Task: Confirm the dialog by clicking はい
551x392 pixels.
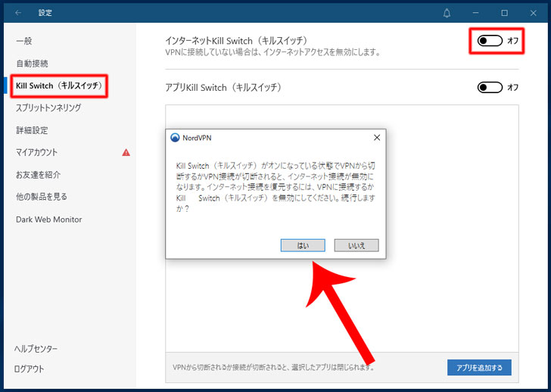Action: coord(303,245)
